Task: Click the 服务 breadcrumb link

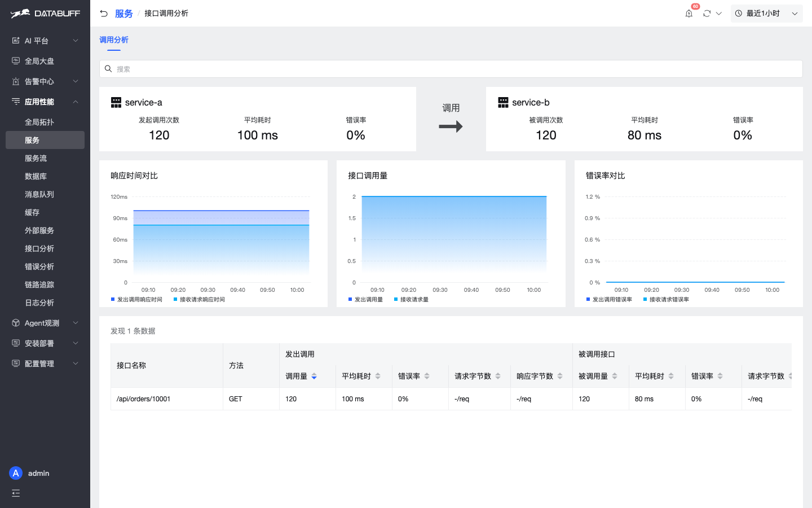Action: click(x=123, y=14)
